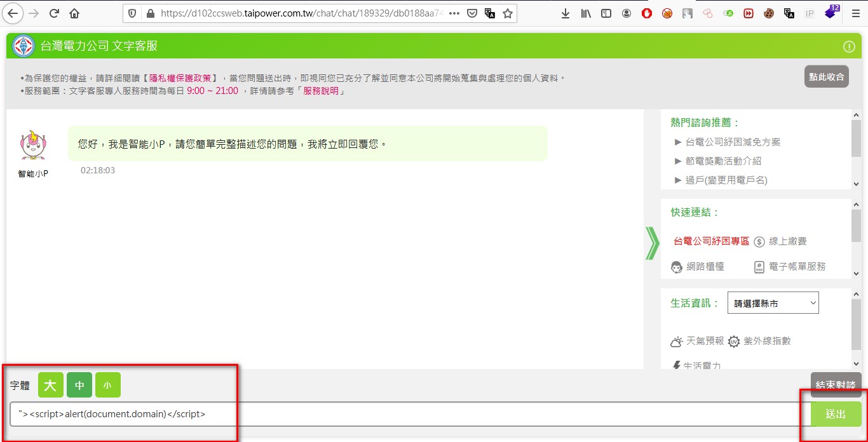This screenshot has width=868, height=442.
Task: Select 過戶(變更用電戶名) suggestion
Action: (726, 180)
